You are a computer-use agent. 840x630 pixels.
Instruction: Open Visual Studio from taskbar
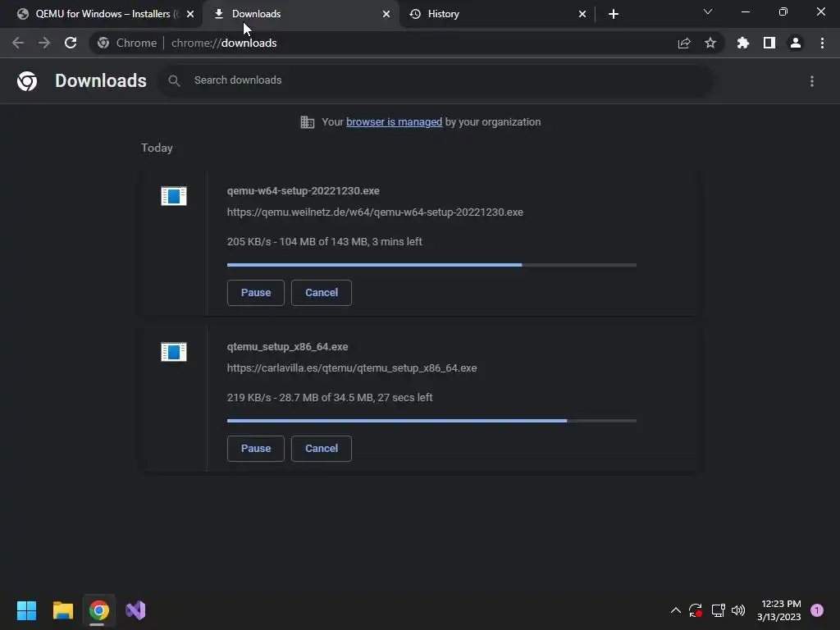[135, 610]
